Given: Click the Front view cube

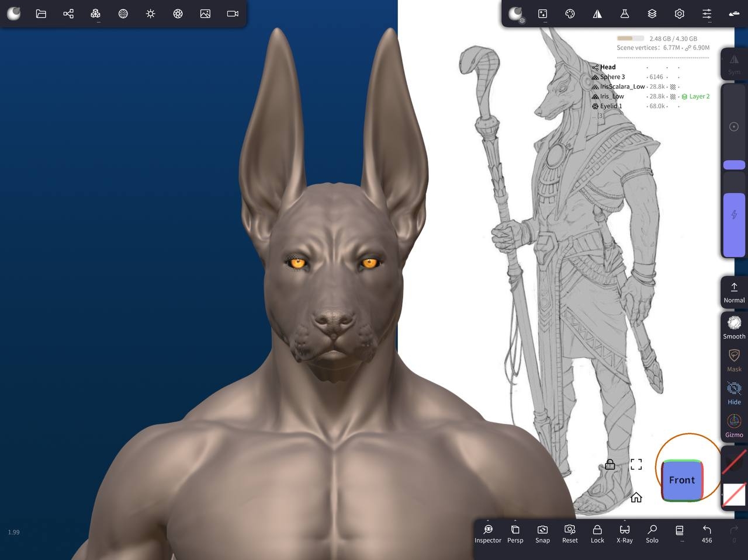Looking at the screenshot, I should (682, 480).
